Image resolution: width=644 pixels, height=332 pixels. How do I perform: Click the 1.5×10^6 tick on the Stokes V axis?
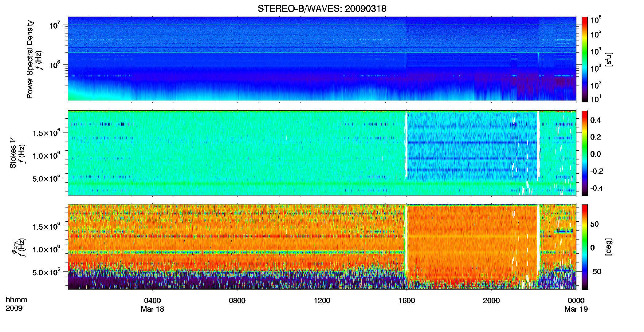[46, 133]
